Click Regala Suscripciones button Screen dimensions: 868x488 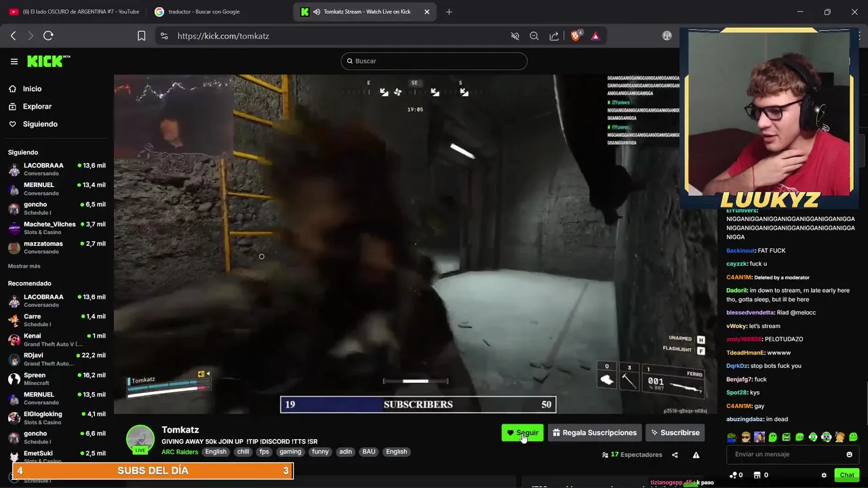click(595, 432)
